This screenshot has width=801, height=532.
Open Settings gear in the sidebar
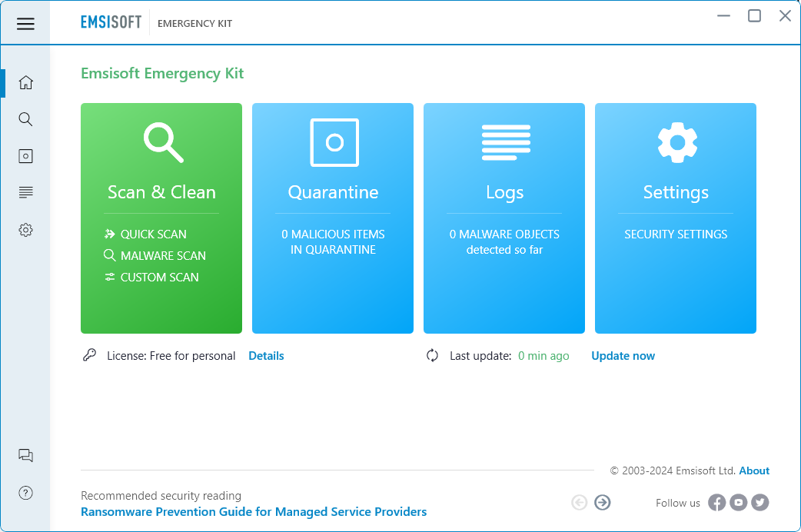[x=25, y=230]
